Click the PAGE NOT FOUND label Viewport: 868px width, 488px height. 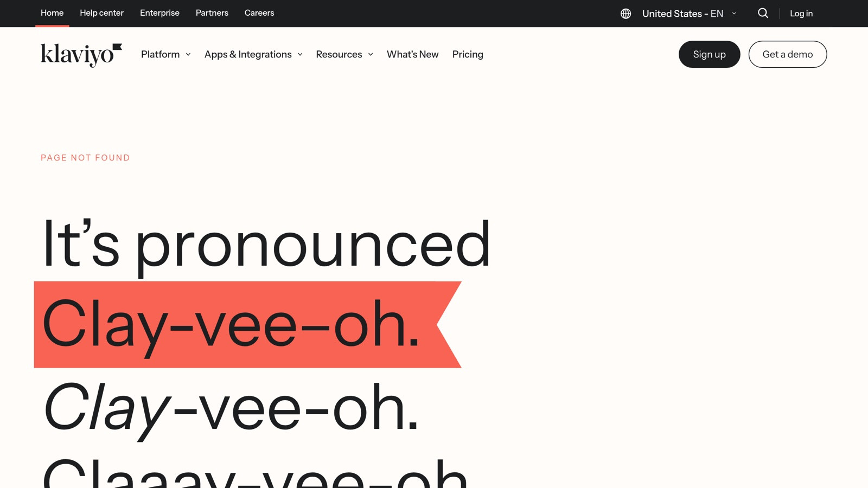pyautogui.click(x=85, y=158)
